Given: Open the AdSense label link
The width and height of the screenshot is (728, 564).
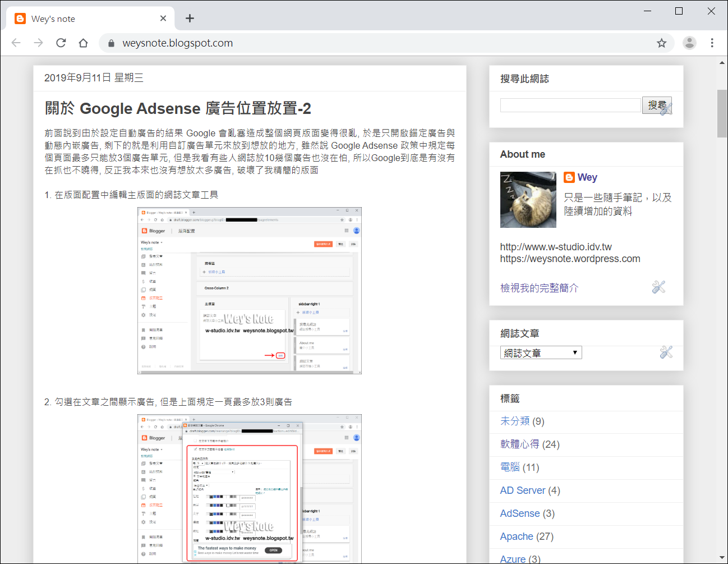Looking at the screenshot, I should click(x=520, y=513).
